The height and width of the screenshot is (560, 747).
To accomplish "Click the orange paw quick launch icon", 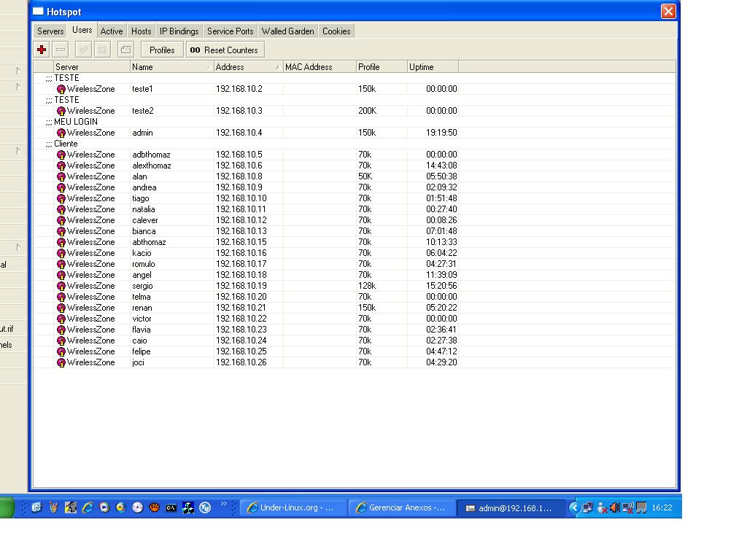I will click(155, 507).
